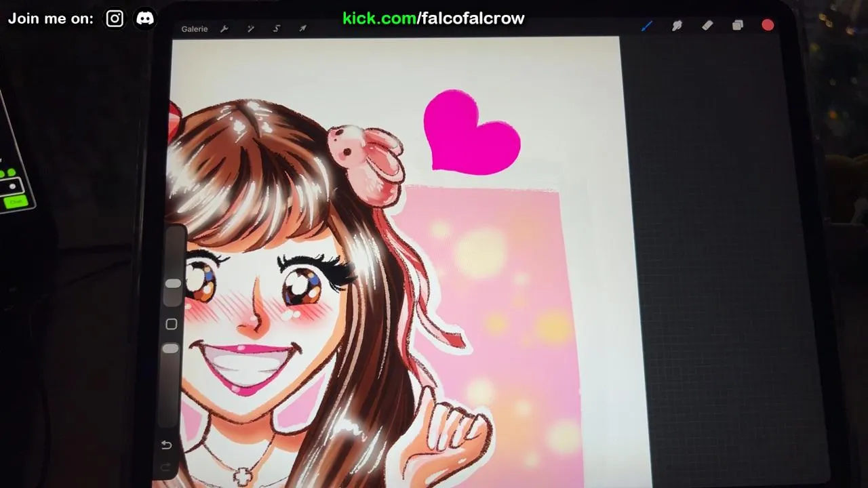Tap the brush size slider handle
This screenshot has width=868, height=488.
173,283
